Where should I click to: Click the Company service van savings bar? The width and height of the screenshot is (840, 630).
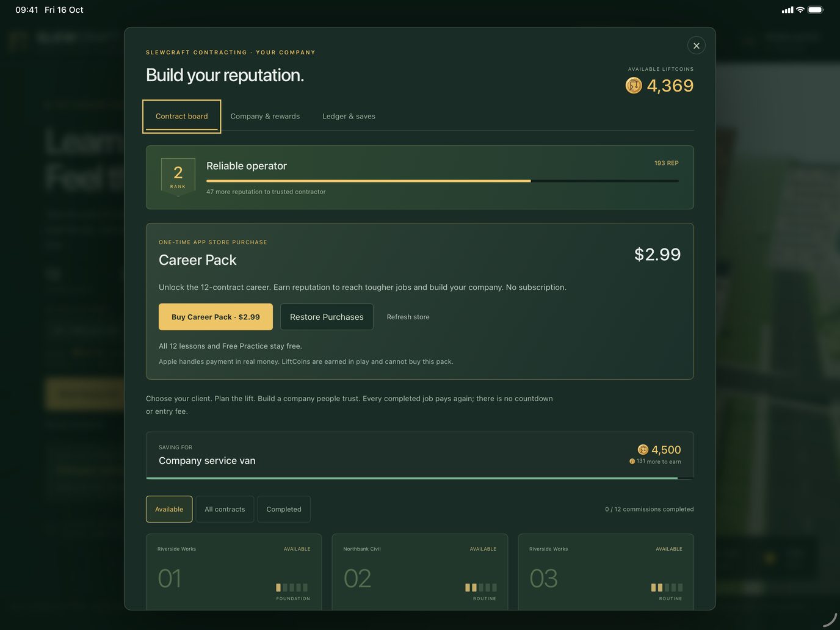coord(420,478)
